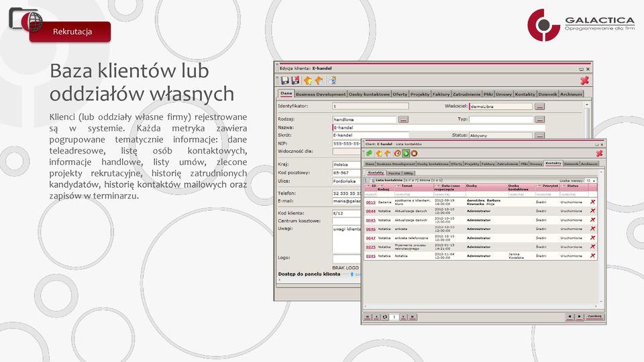The image size is (644, 362).
Task: Click red X close icon in Edycja klienta toolbar
Action: coord(584,81)
